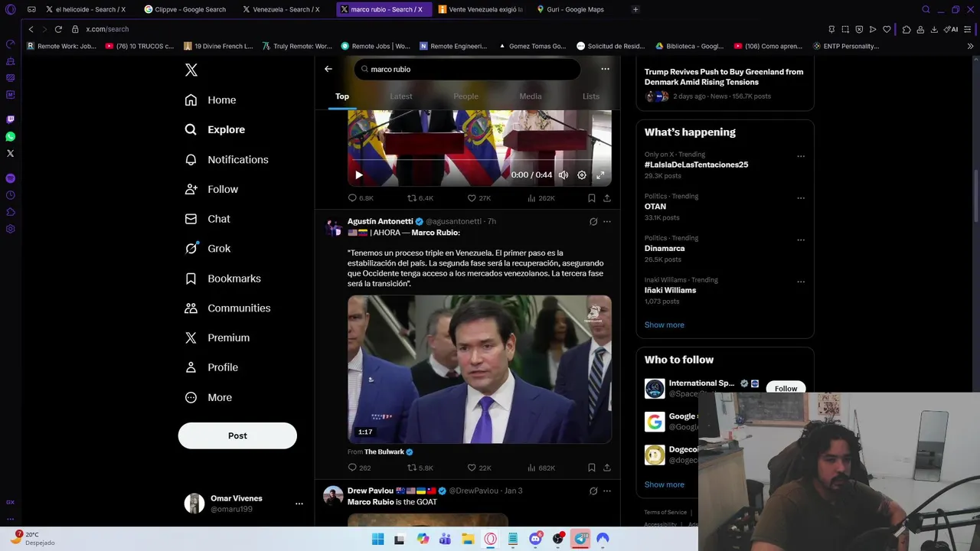This screenshot has width=980, height=551.
Task: Click the white Post button
Action: pyautogui.click(x=237, y=435)
